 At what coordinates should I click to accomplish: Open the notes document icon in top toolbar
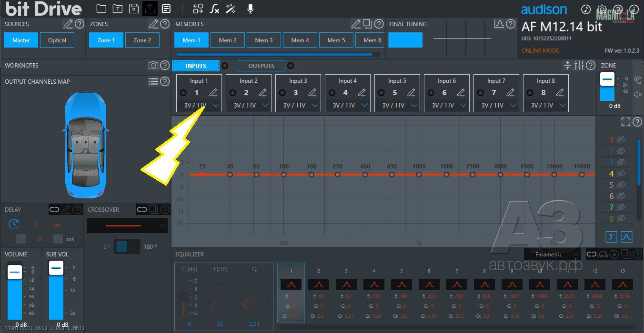[166, 9]
